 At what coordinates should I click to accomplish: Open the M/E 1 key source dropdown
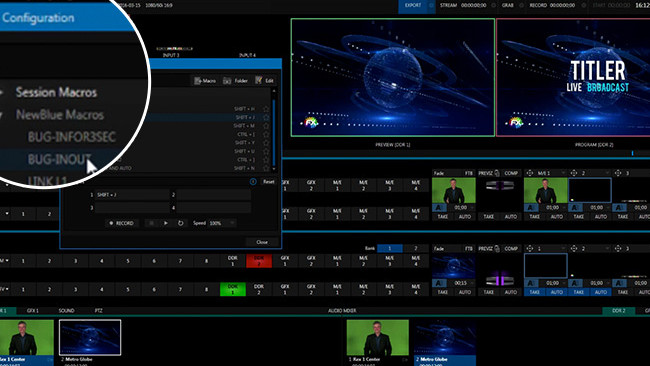pyautogui.click(x=551, y=173)
